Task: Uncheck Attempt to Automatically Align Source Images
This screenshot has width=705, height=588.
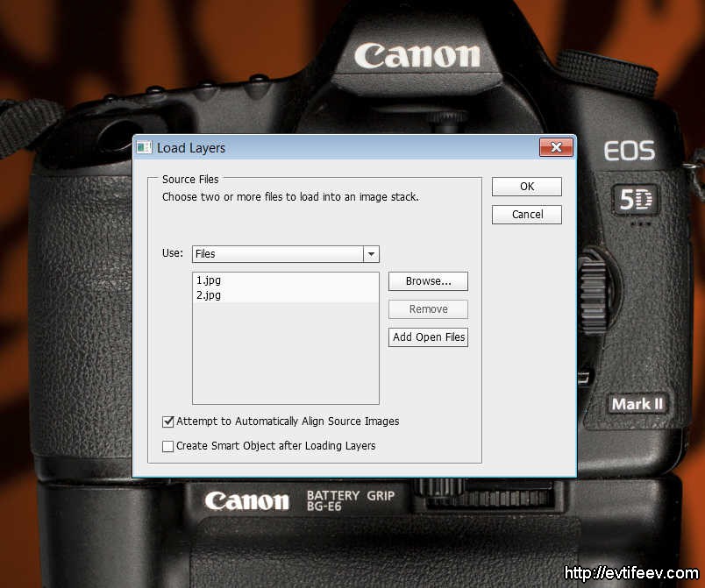Action: pos(167,422)
